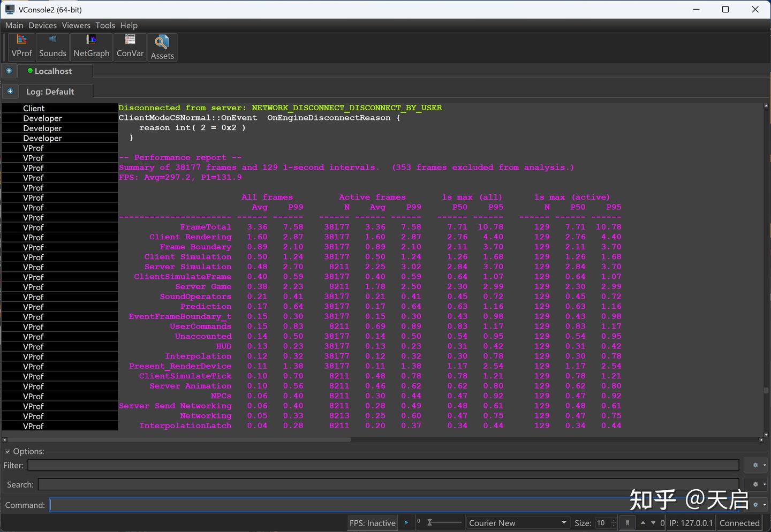This screenshot has width=771, height=532.
Task: Click the EventFrameBoundary_t row label
Action: pos(180,316)
